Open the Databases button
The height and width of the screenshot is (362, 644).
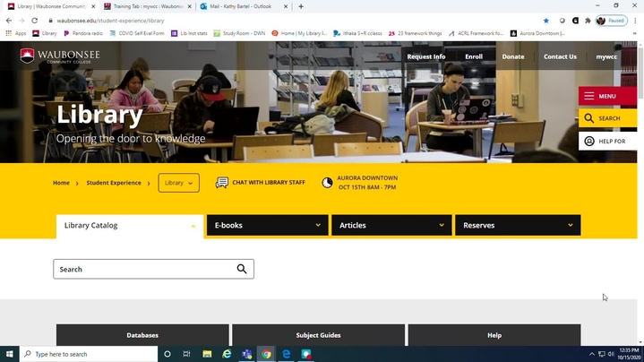[142, 335]
